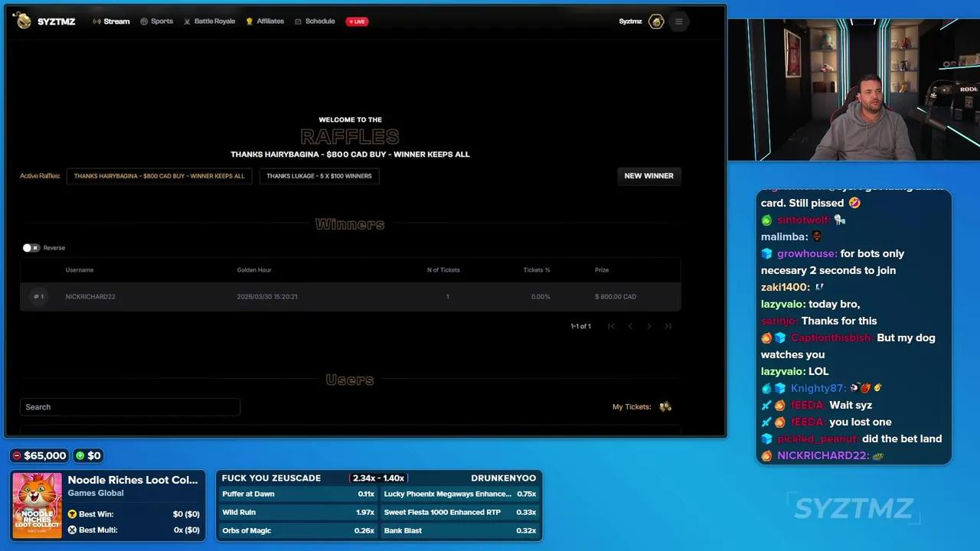Click the Lucky Phoenix Megaways row

460,494
